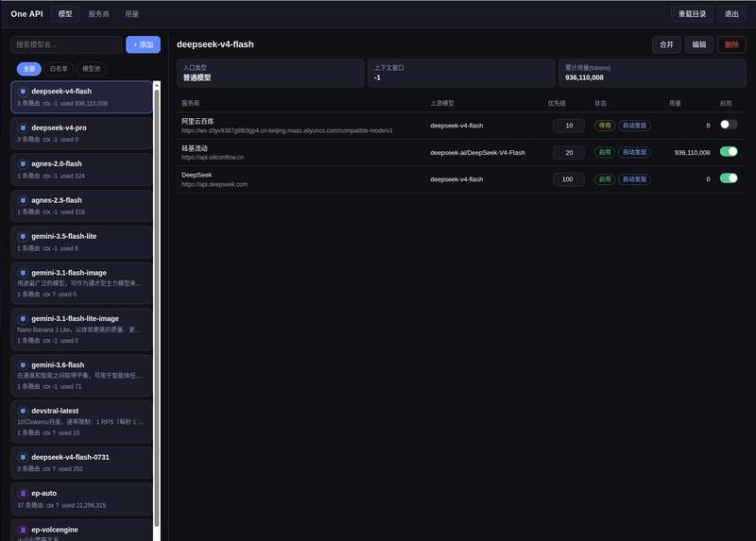Click the 自动发现 badge in 阿里云百炼 row
The image size is (756, 541).
[x=634, y=126]
